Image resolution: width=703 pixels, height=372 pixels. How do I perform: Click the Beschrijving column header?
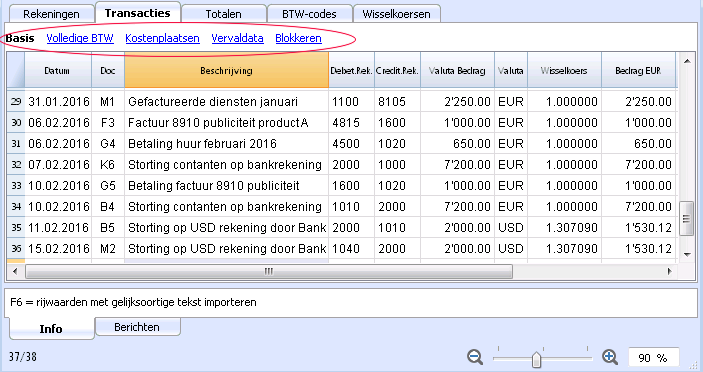pyautogui.click(x=226, y=70)
